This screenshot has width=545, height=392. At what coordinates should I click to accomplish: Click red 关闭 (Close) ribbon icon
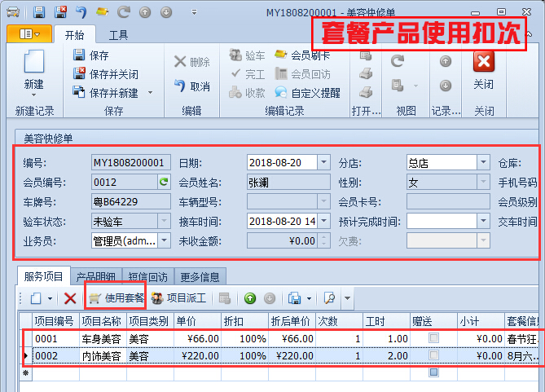tap(483, 69)
